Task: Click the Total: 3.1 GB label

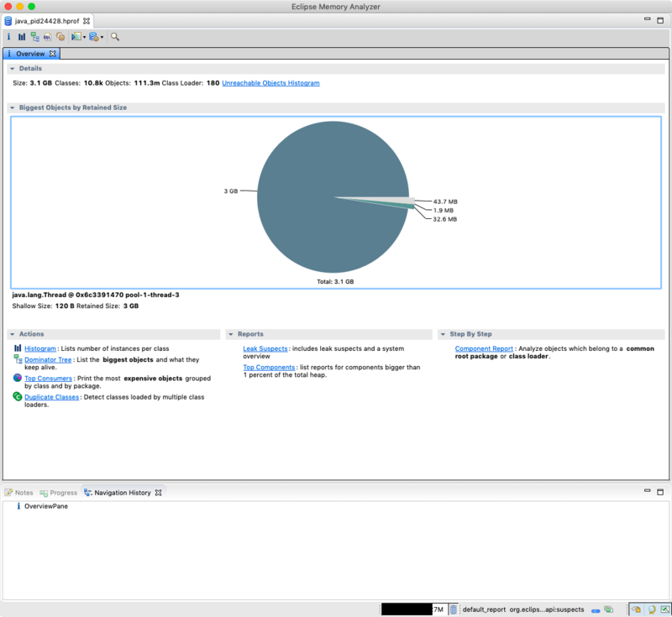Action: point(335,282)
